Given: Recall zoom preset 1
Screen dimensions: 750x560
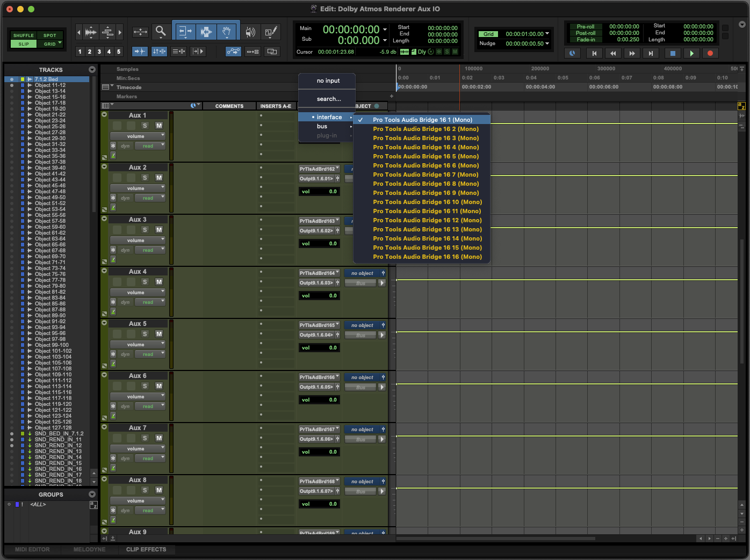Looking at the screenshot, I should coord(80,52).
